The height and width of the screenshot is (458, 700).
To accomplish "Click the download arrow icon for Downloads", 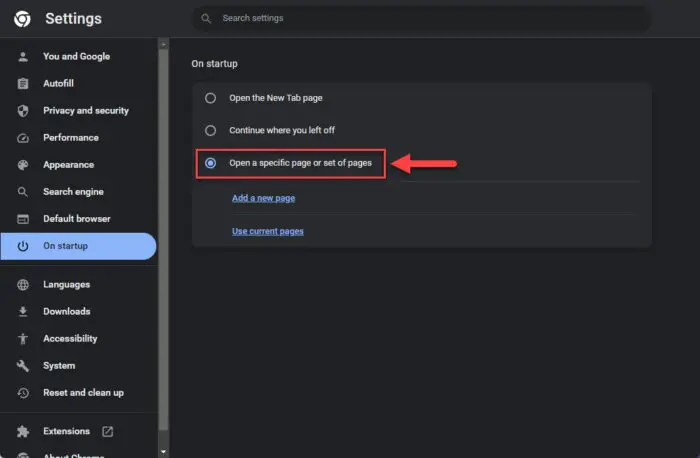I will pos(23,312).
